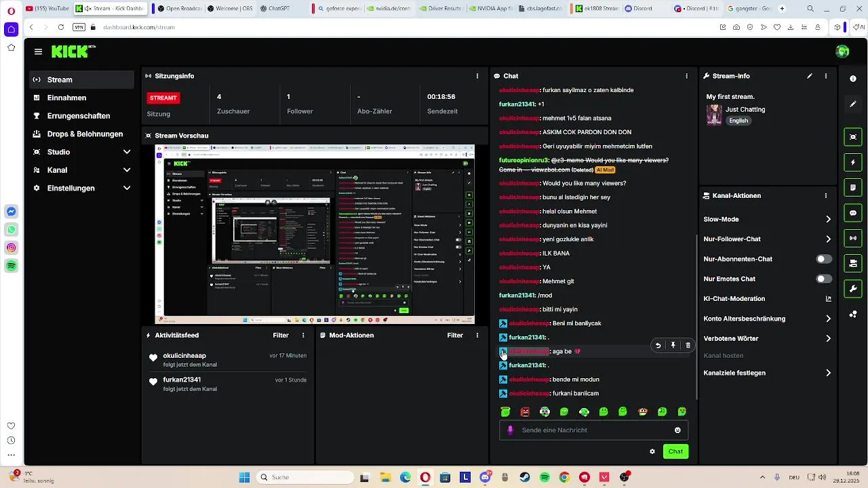Click username furkan21341 in Aktivitätsfeed
This screenshot has width=868, height=488.
coord(182,380)
